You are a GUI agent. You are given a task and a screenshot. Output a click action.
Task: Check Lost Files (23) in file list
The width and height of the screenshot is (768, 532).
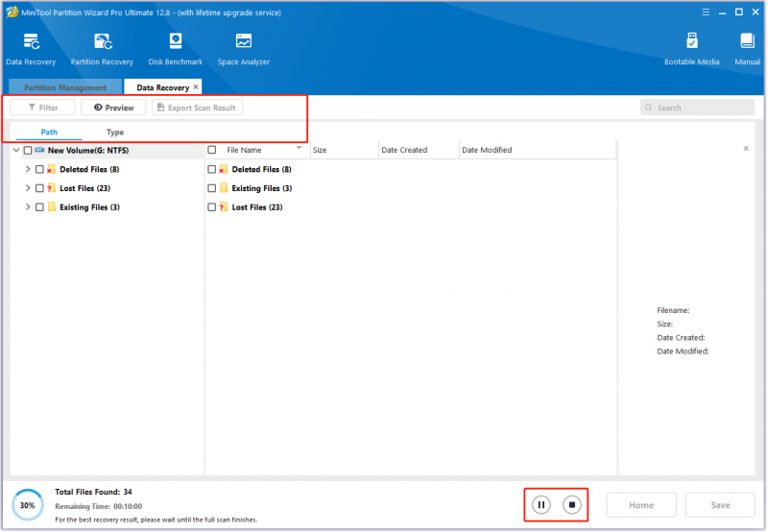pyautogui.click(x=212, y=207)
